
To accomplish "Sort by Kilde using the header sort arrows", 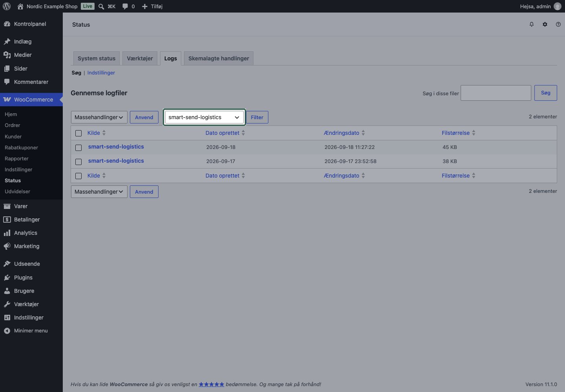I will [x=104, y=133].
